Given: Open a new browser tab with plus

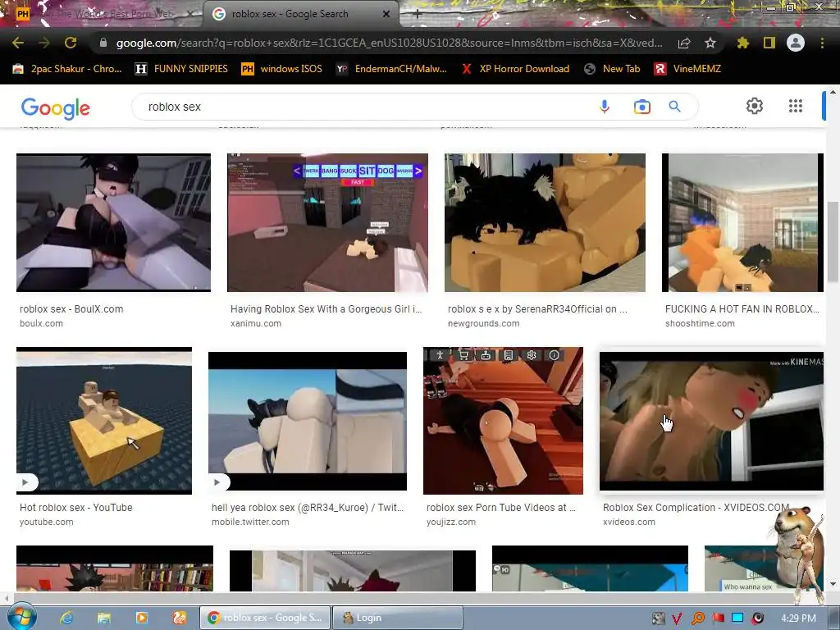Looking at the screenshot, I should point(418,15).
